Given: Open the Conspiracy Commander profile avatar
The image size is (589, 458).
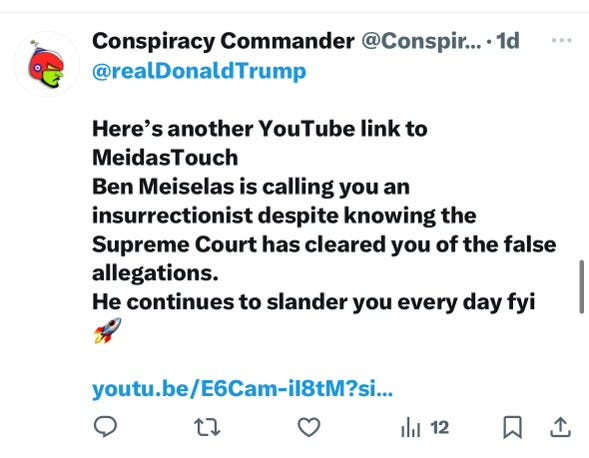Looking at the screenshot, I should [47, 64].
